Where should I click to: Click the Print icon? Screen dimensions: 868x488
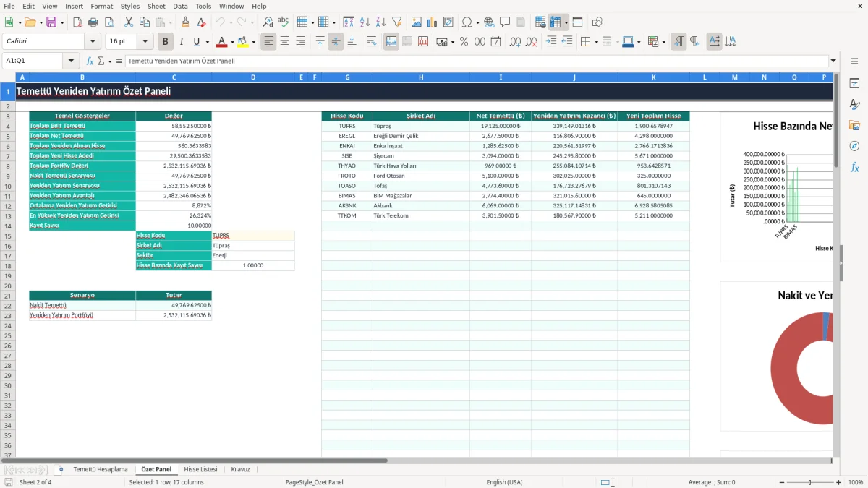93,22
